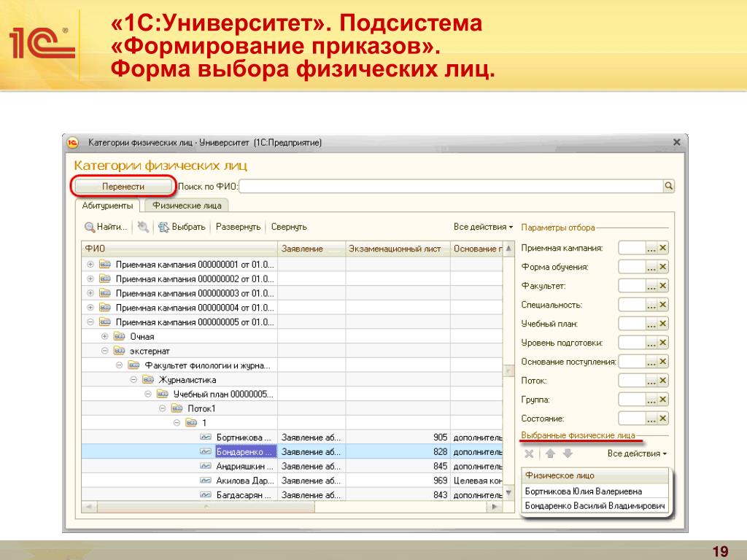Delete selected person with the X icon
Image resolution: width=747 pixels, height=560 pixels.
pos(529,454)
